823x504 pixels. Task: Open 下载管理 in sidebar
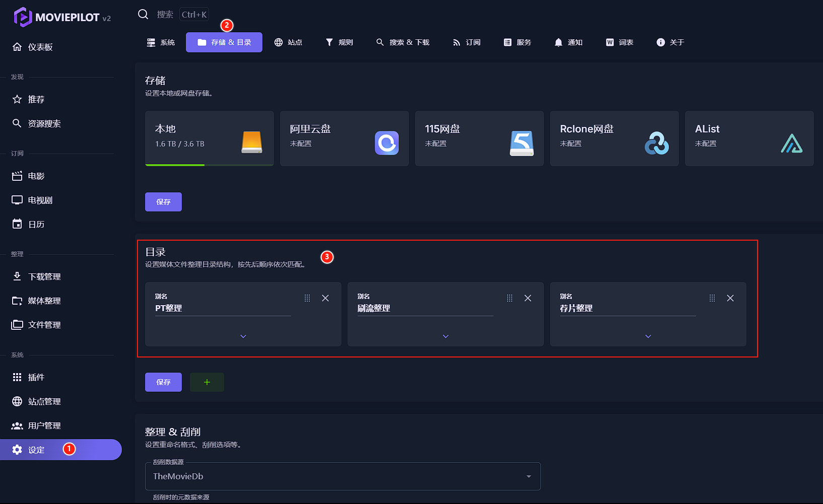pos(61,276)
